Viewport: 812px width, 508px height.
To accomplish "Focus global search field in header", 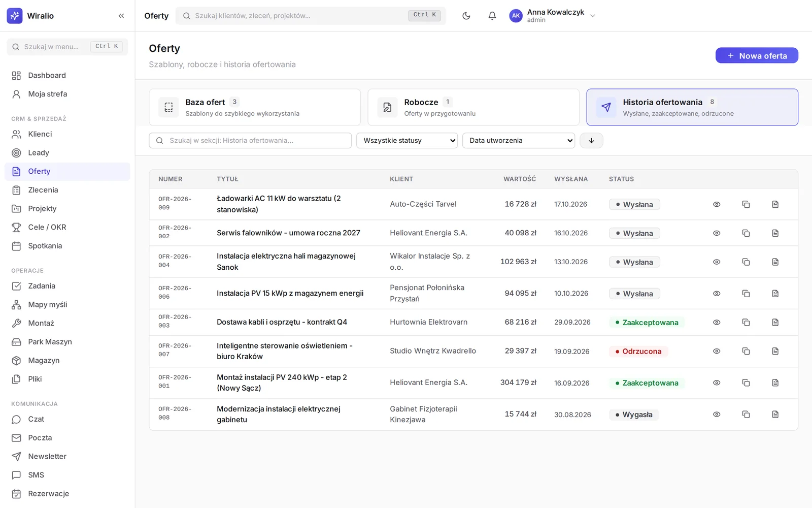I will coord(311,16).
